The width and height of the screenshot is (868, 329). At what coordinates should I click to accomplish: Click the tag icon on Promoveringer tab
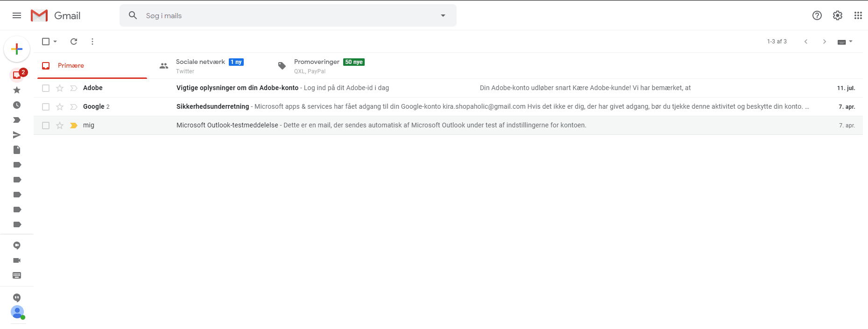pos(282,66)
